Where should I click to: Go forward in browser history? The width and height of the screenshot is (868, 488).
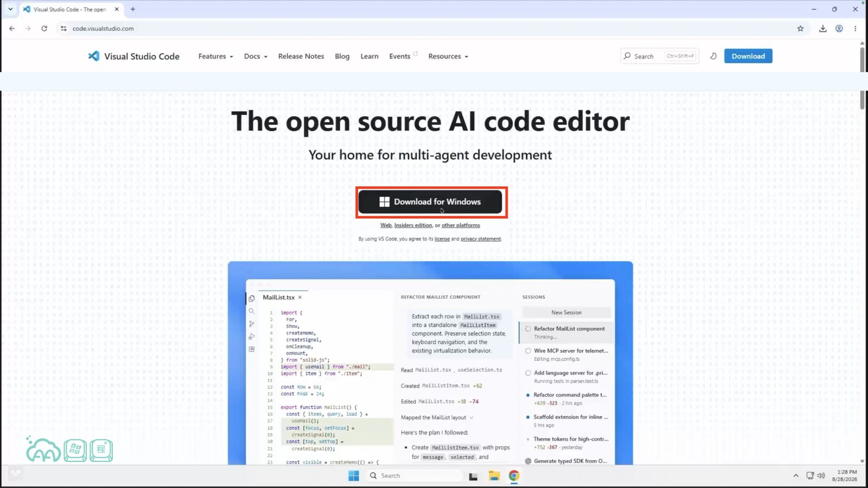[28, 28]
